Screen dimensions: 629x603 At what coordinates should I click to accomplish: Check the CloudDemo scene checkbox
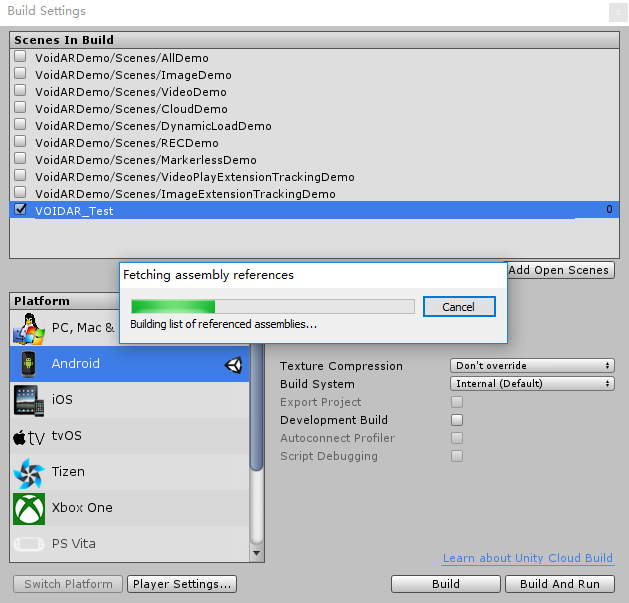pos(20,107)
